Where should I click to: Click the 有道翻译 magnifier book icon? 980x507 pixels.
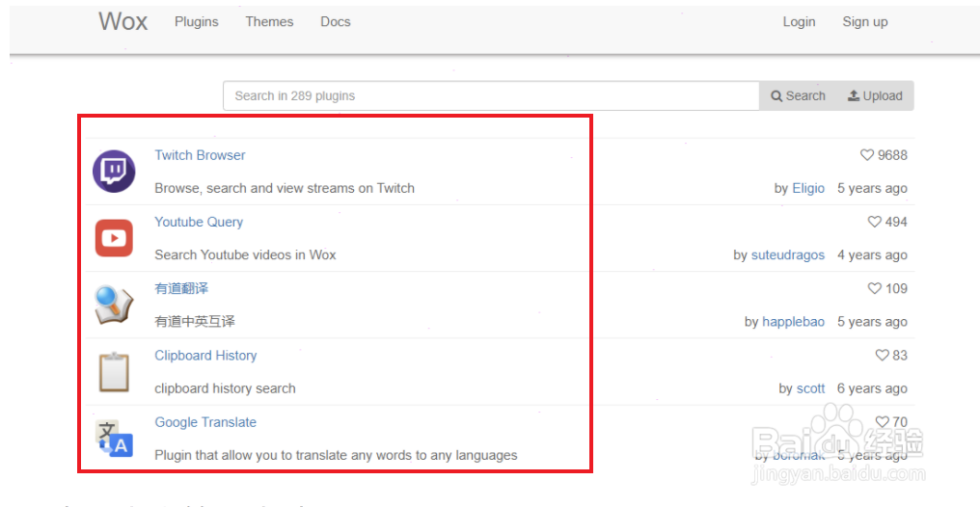click(114, 305)
